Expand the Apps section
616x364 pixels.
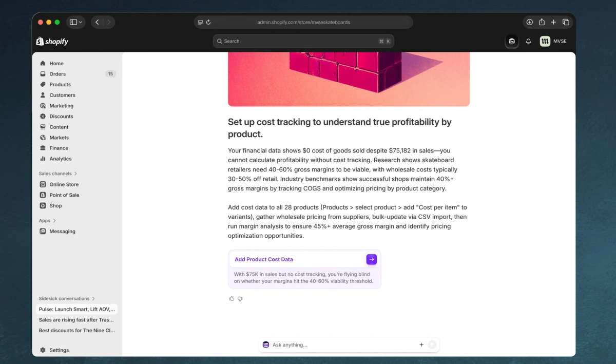click(x=47, y=221)
